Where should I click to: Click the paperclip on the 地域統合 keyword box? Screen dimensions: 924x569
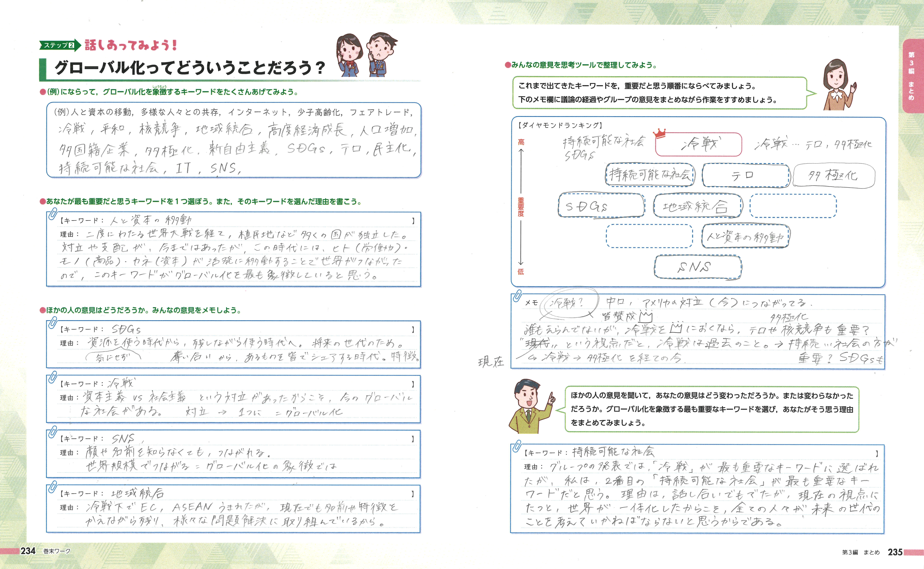(53, 487)
